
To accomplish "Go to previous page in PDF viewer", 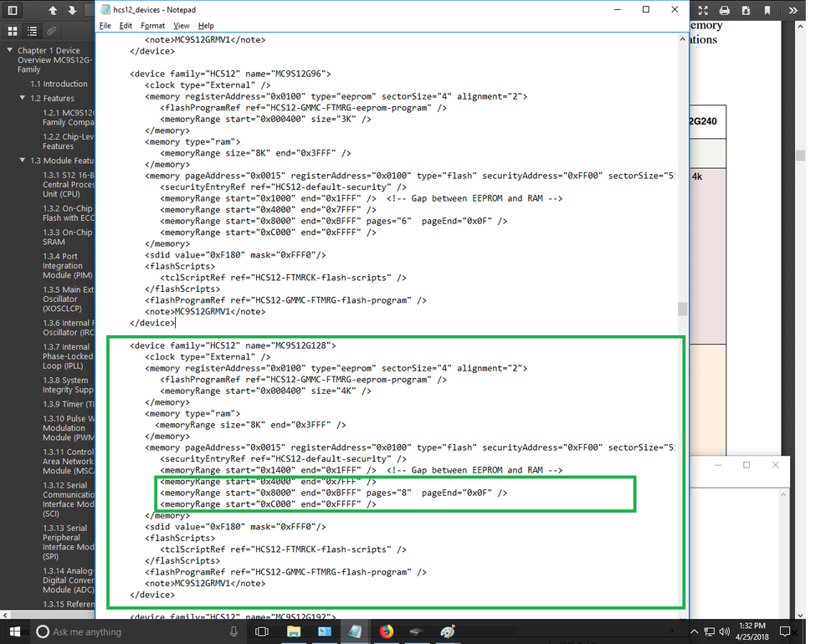I will point(53,10).
